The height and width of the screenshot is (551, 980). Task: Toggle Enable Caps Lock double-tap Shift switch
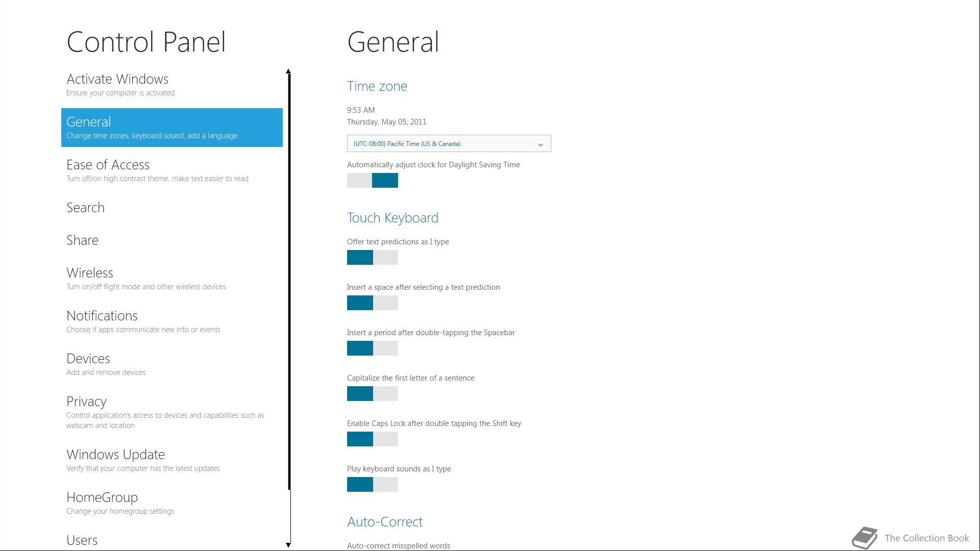coord(373,439)
